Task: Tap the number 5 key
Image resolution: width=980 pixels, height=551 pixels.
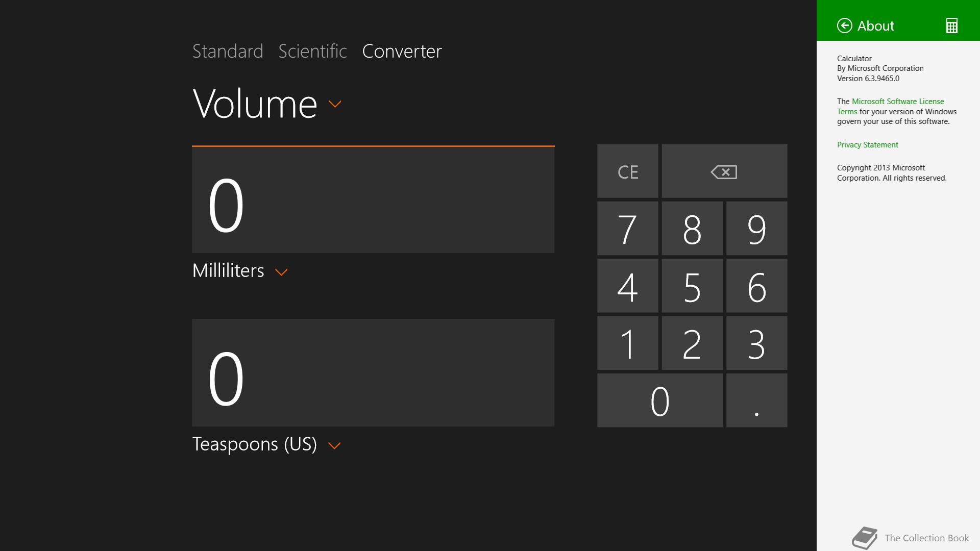Action: click(x=692, y=286)
